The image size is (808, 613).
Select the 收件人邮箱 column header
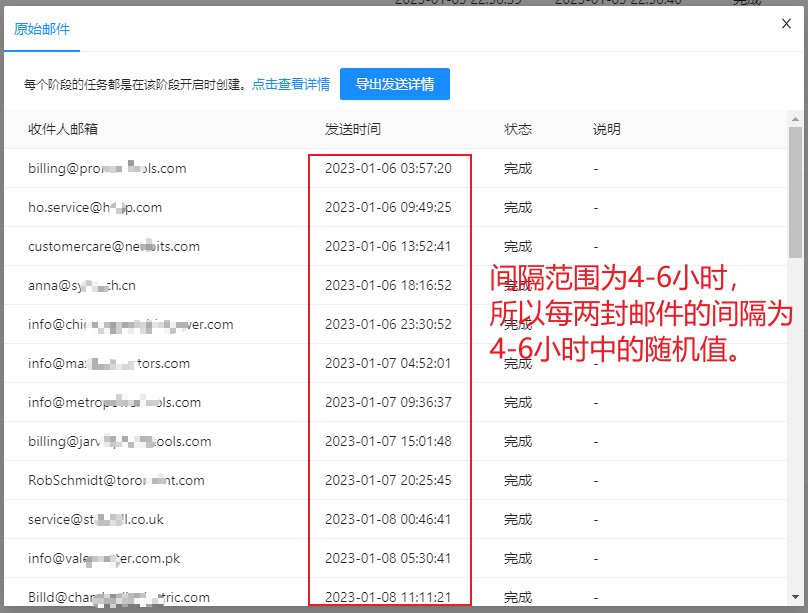tap(63, 129)
